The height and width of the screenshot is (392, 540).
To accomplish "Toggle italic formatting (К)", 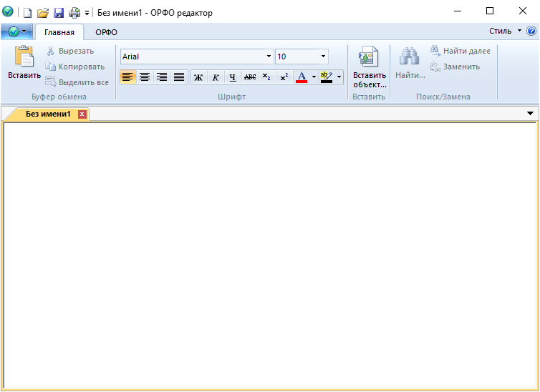I will coord(216,77).
